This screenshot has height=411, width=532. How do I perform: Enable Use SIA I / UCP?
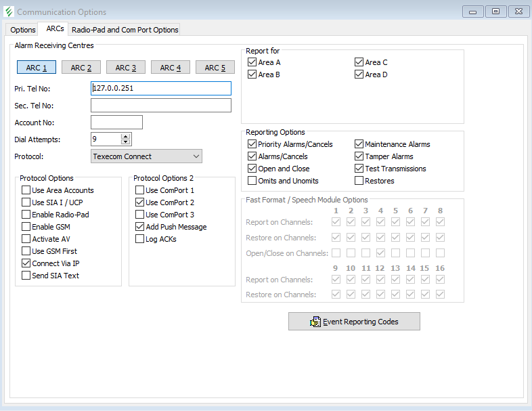tap(26, 202)
